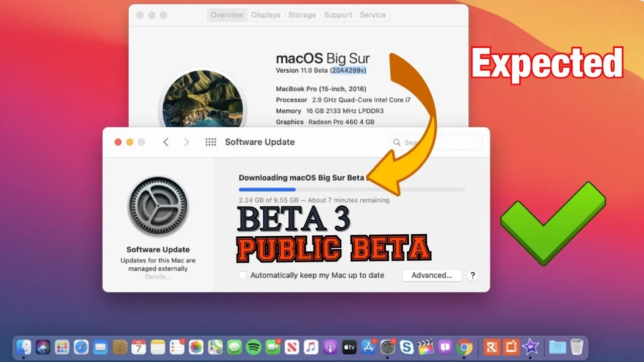Viewport: 644px width, 362px height.
Task: Open Maps app from dock
Action: [215, 347]
